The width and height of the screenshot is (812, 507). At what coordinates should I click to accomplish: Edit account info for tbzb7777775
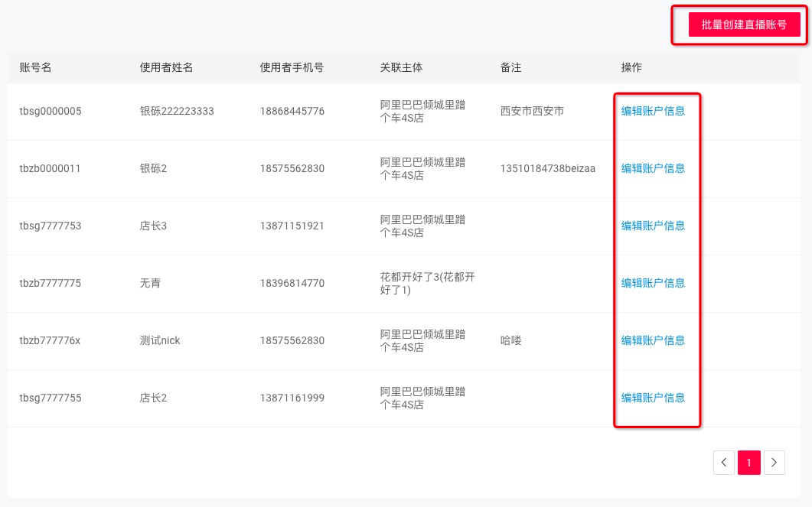point(653,283)
